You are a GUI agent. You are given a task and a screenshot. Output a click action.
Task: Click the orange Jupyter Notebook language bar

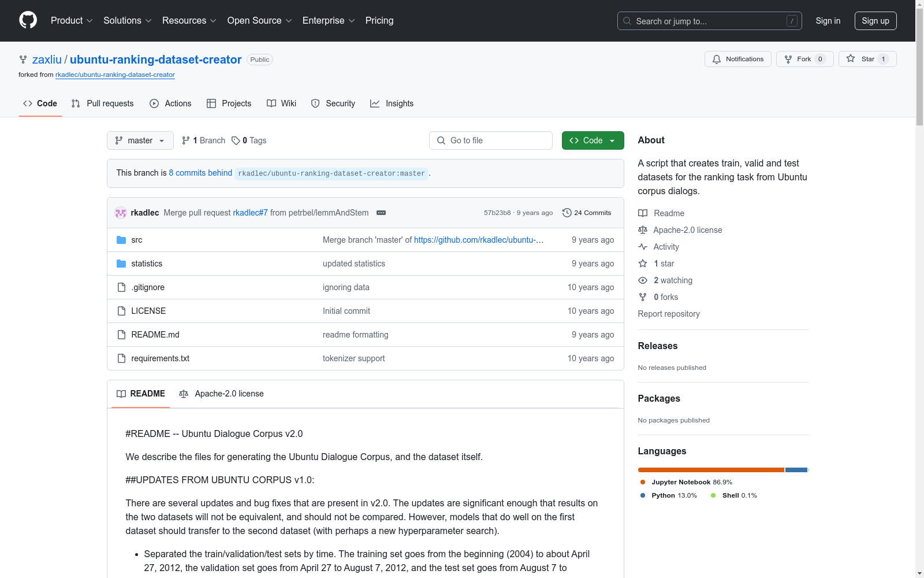click(711, 470)
